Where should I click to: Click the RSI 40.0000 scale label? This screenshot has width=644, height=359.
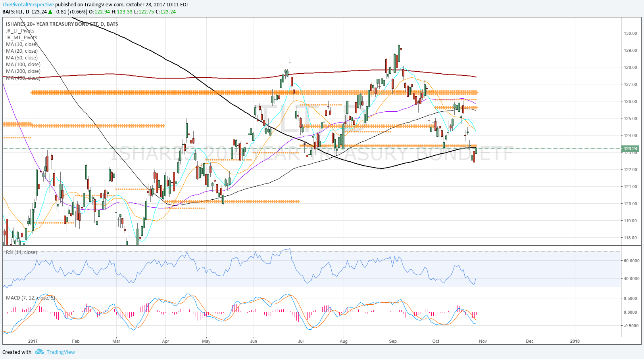632,279
